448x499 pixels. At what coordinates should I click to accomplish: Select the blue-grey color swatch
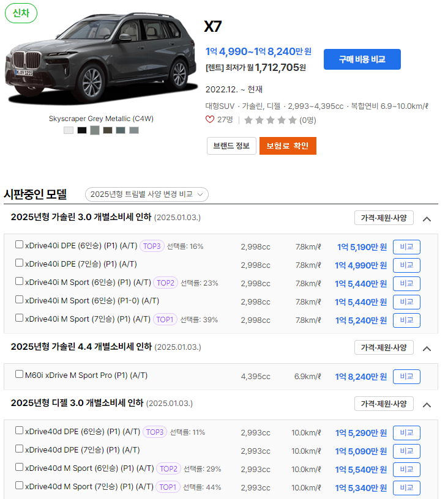point(121,130)
